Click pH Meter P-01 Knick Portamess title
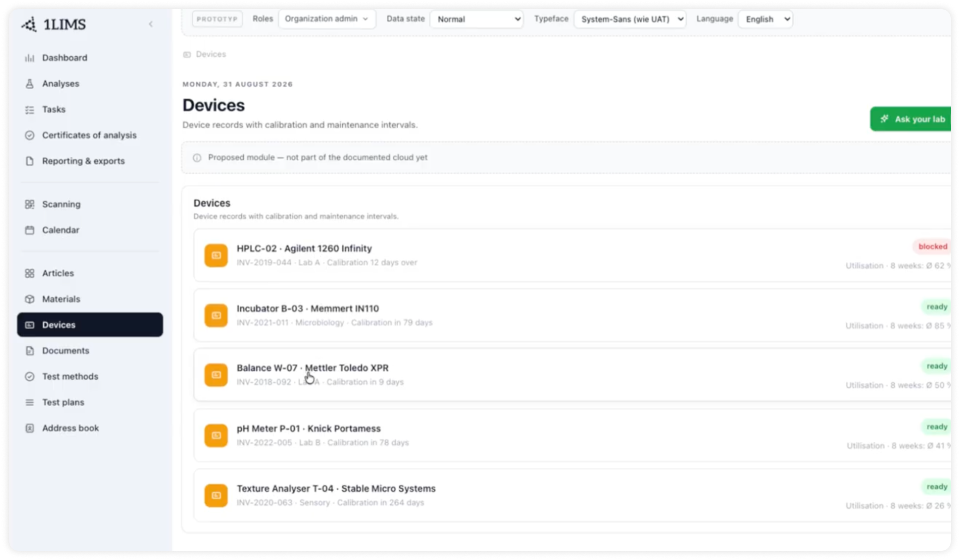Screen dimensions: 960x560 (x=309, y=428)
